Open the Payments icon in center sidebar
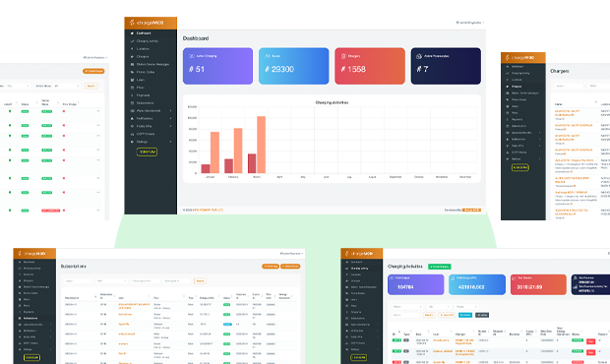 (x=132, y=95)
